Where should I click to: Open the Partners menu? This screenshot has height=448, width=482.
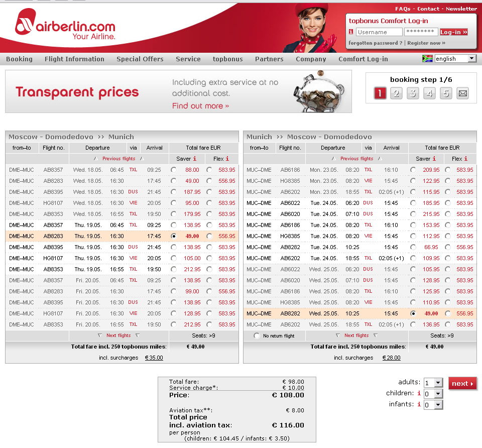coord(269,59)
